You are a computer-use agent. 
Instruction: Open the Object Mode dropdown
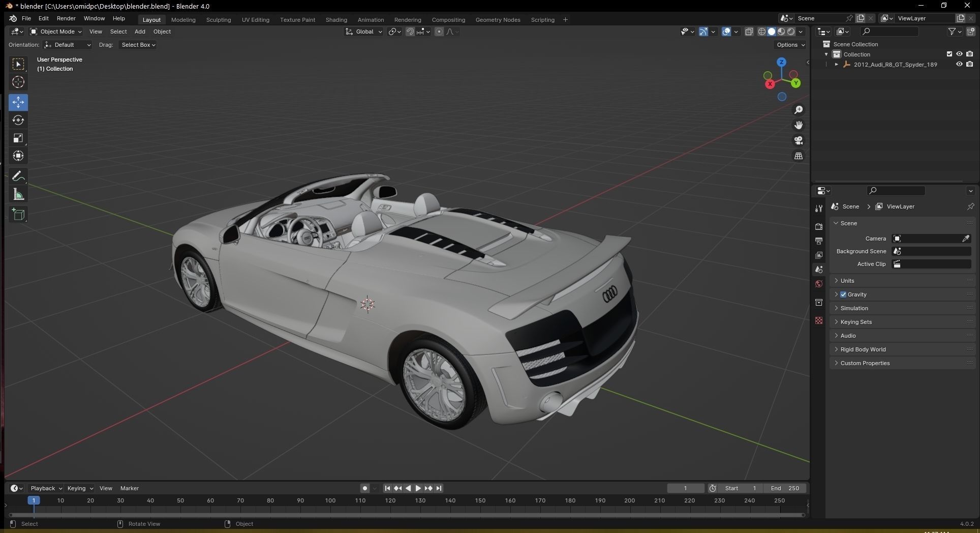click(55, 32)
